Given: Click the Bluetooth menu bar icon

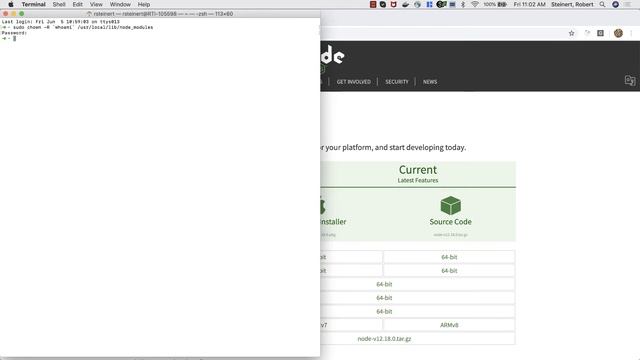Looking at the screenshot, I should [463, 4].
